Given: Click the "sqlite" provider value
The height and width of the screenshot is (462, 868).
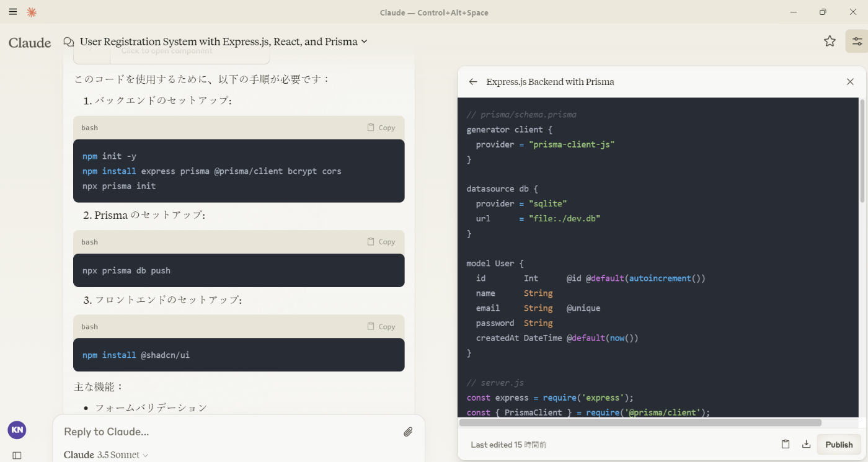Looking at the screenshot, I should click(x=547, y=203).
